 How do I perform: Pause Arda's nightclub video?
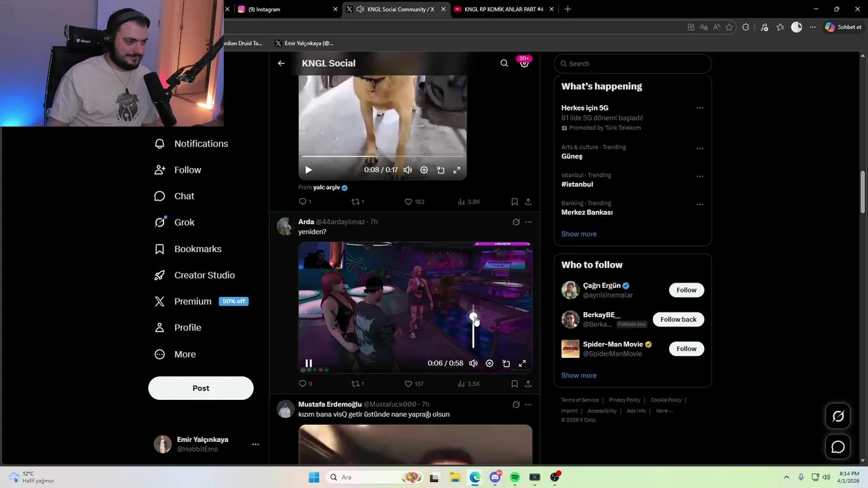tap(309, 363)
